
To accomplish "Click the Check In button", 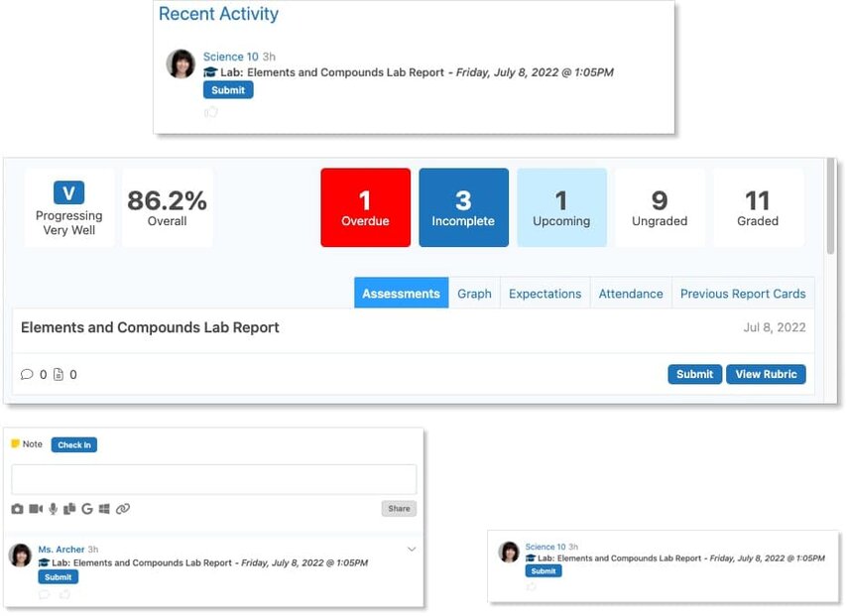I will coord(74,445).
